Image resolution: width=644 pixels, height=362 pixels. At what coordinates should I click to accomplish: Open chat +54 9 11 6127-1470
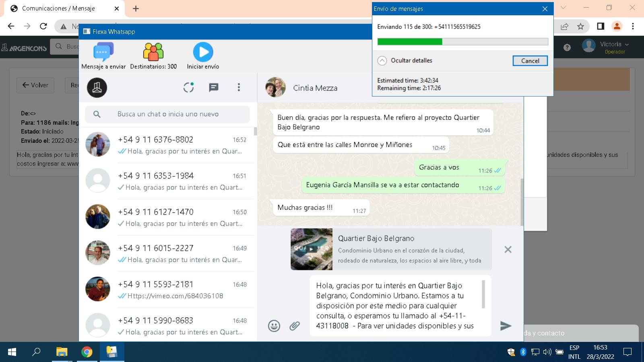click(167, 217)
